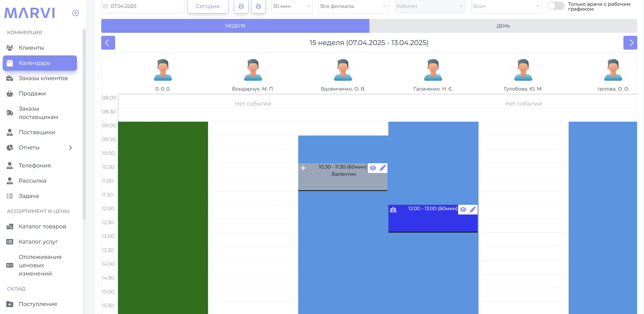The height and width of the screenshot is (314, 644).
Task: Click the sidebar target toggle icon near logo
Action: 76,13
